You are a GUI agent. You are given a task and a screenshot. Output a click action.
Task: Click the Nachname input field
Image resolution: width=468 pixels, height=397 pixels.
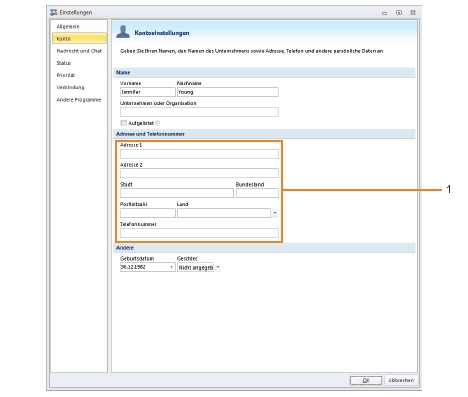pyautogui.click(x=228, y=92)
